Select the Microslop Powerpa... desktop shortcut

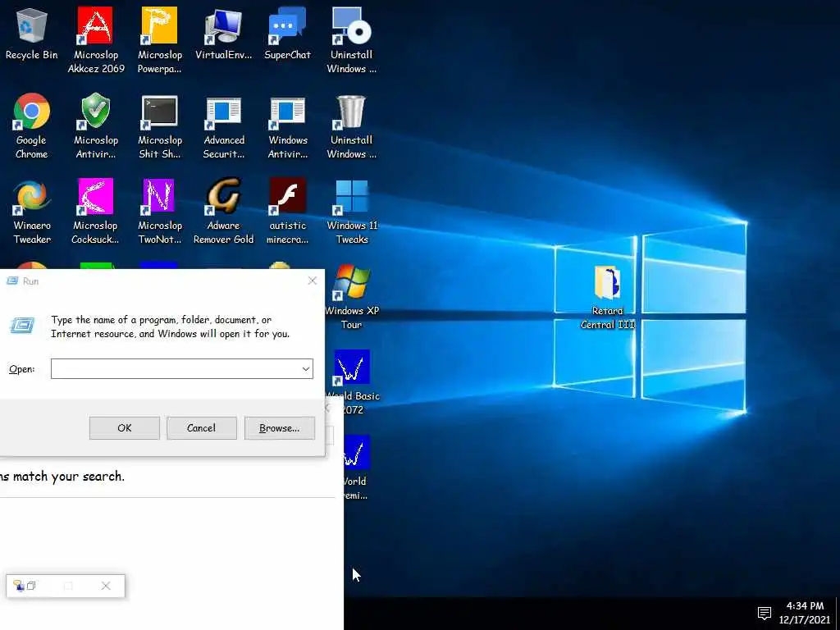coord(159,40)
